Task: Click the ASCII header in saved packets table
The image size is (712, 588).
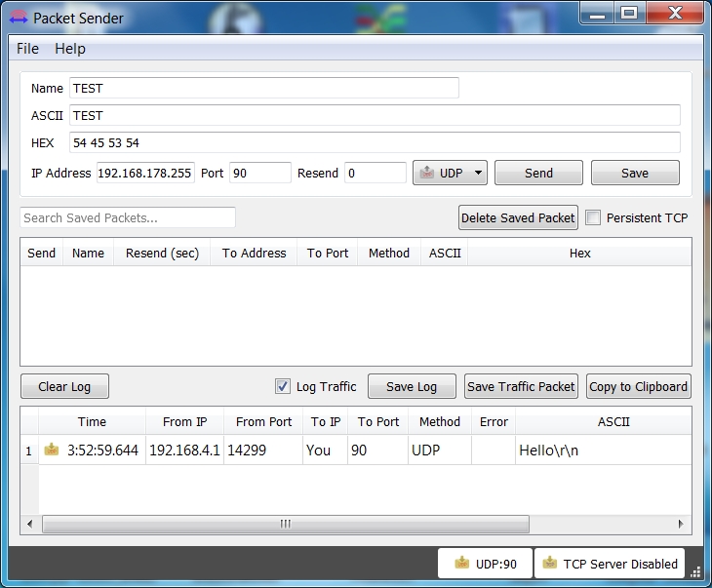Action: pos(445,253)
